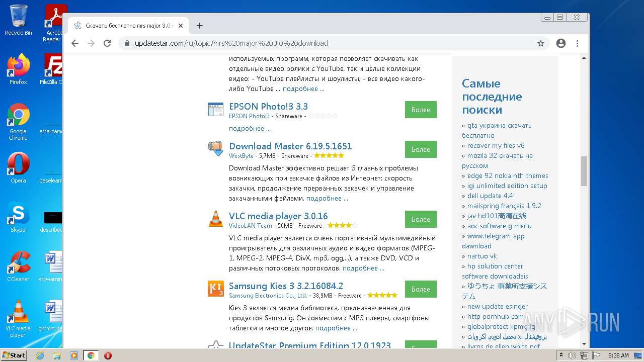Screen dimensions: 644x362
Task: Open recent search 'aoc software g menu'
Action: (500, 226)
